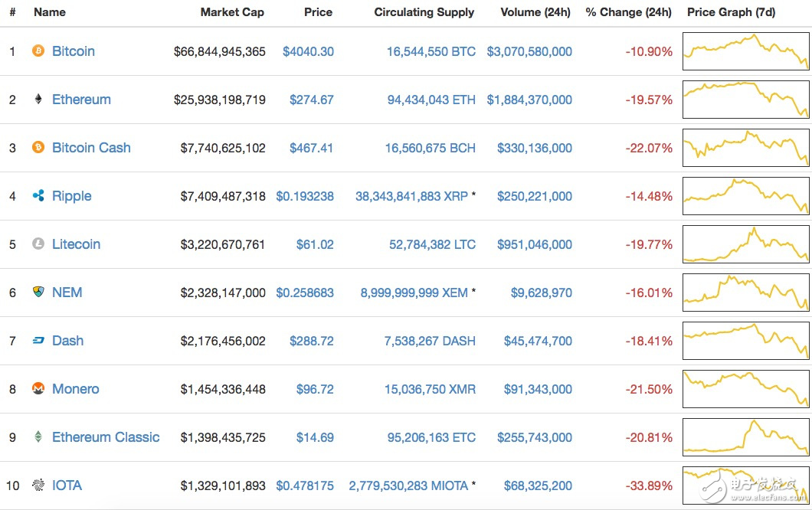The width and height of the screenshot is (812, 510).
Task: Click the Litecoin logo icon
Action: (38, 244)
